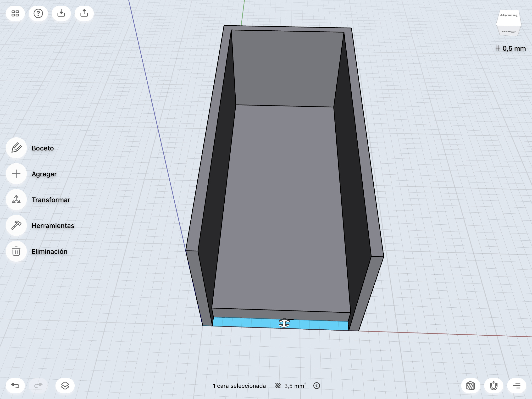Open the Herramientas hammer menu
The height and width of the screenshot is (399, 532).
click(16, 225)
